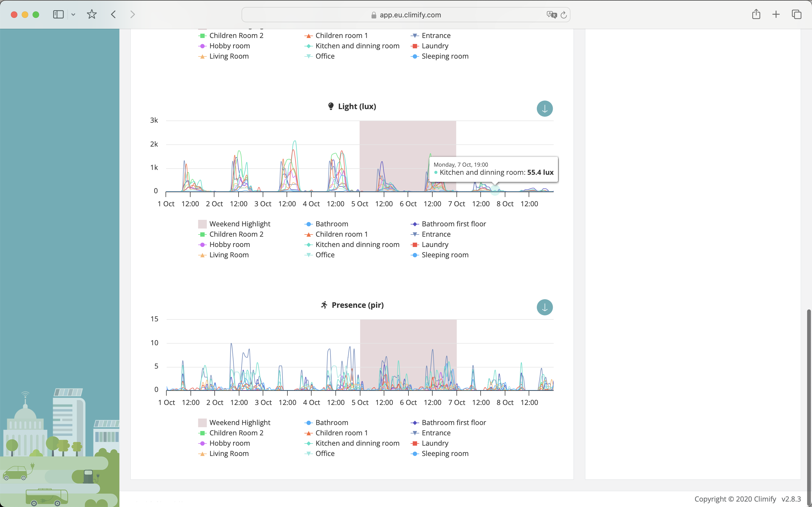
Task: Show the tab overview
Action: [797, 14]
